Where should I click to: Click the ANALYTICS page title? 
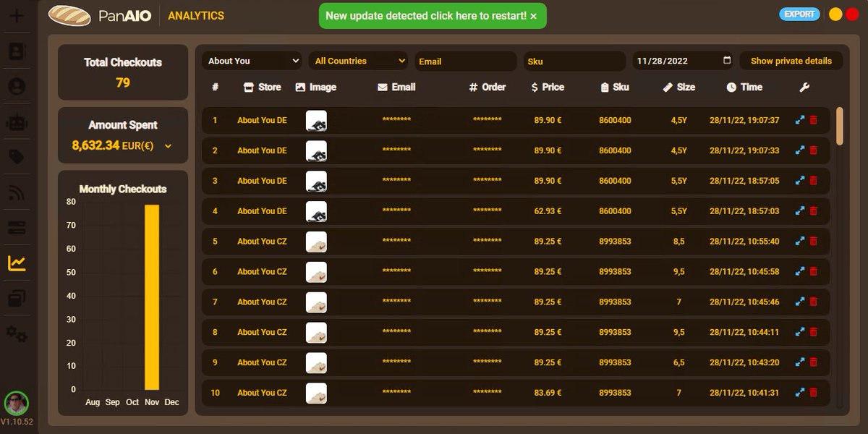coord(196,15)
